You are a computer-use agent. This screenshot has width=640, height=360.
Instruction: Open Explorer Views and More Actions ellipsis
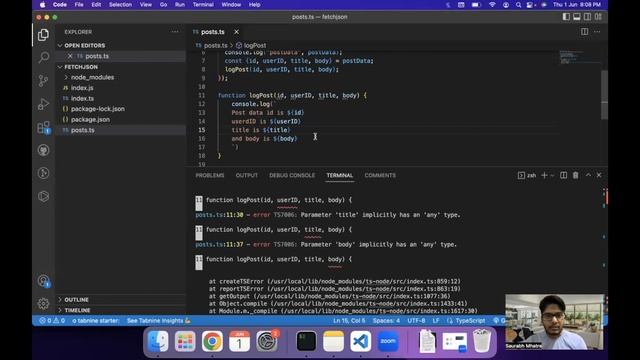[175, 32]
